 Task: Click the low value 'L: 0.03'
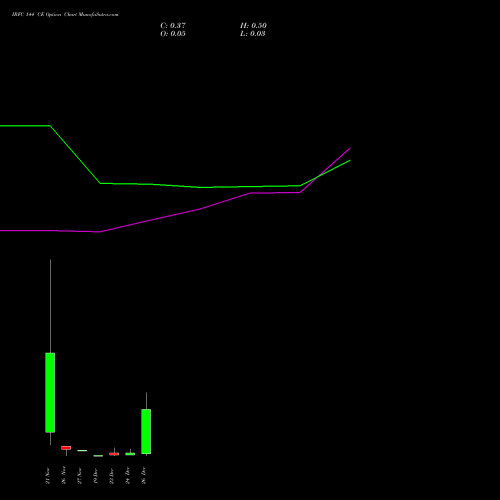[x=253, y=34]
